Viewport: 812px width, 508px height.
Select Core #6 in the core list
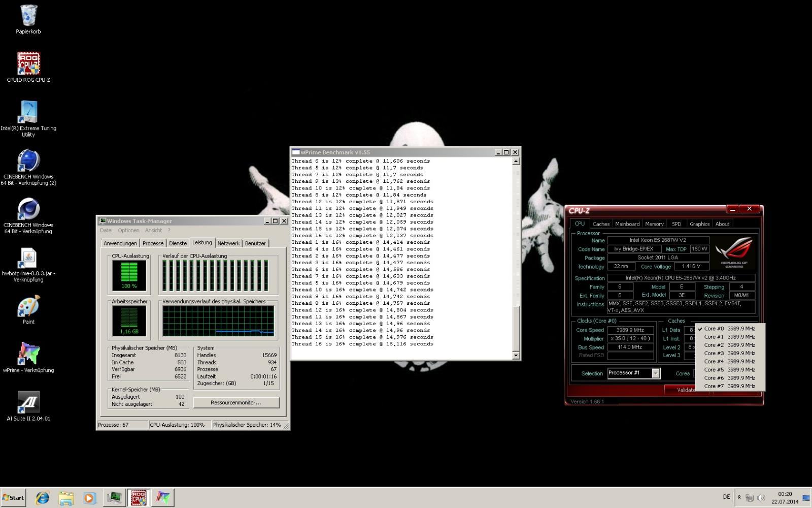click(729, 378)
